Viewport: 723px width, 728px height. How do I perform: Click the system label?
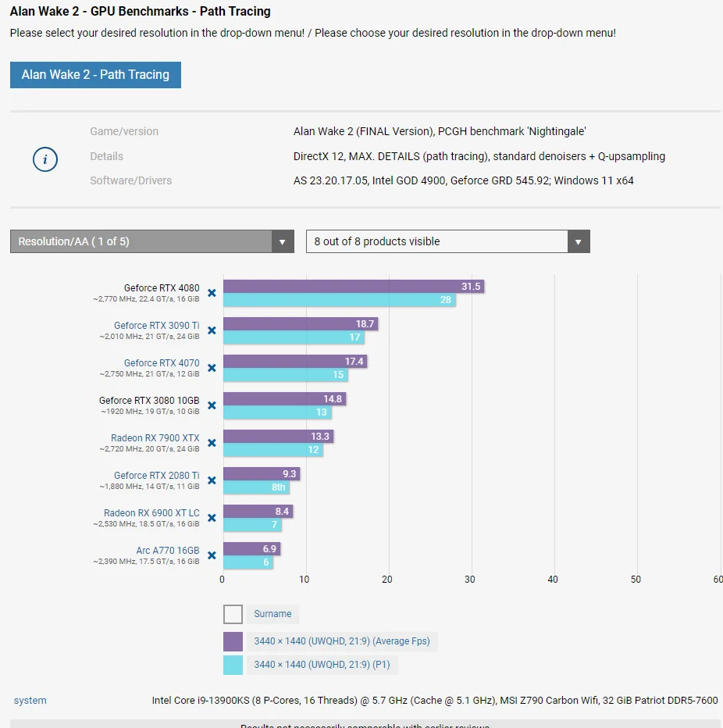pos(30,700)
